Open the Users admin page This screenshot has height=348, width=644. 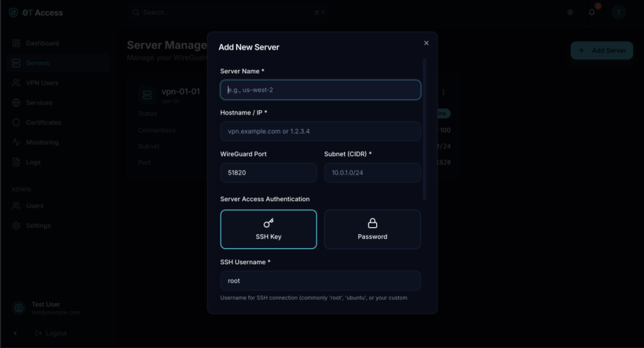click(x=35, y=206)
